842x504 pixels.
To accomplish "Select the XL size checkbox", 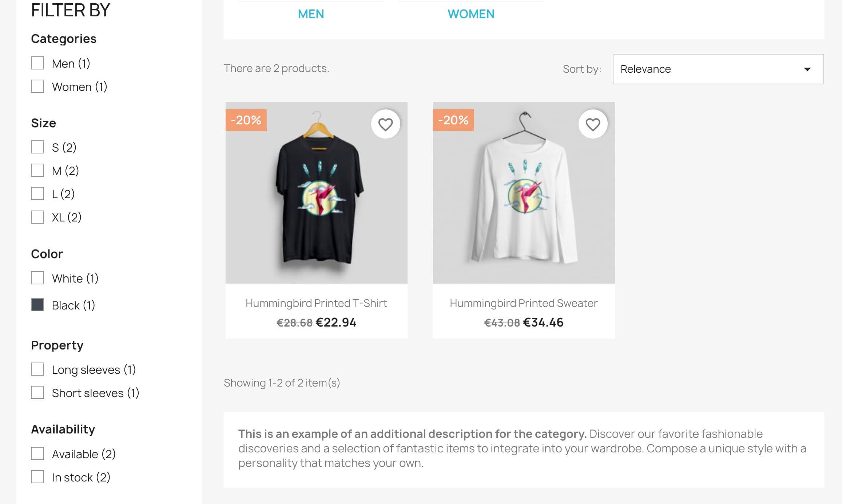I will [37, 217].
